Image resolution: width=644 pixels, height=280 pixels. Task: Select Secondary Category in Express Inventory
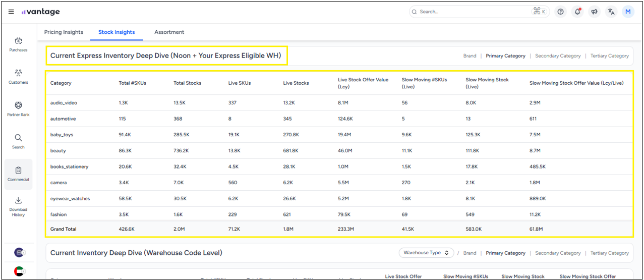(557, 56)
